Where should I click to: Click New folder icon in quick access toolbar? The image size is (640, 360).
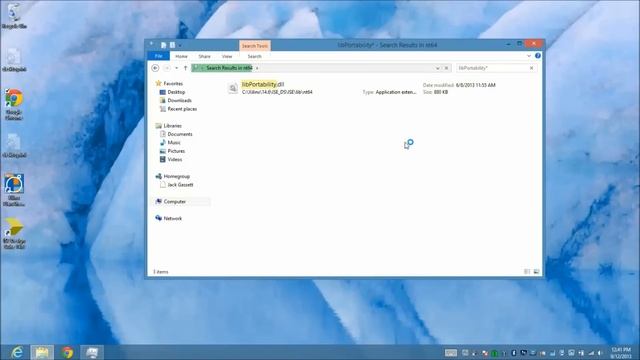172,45
